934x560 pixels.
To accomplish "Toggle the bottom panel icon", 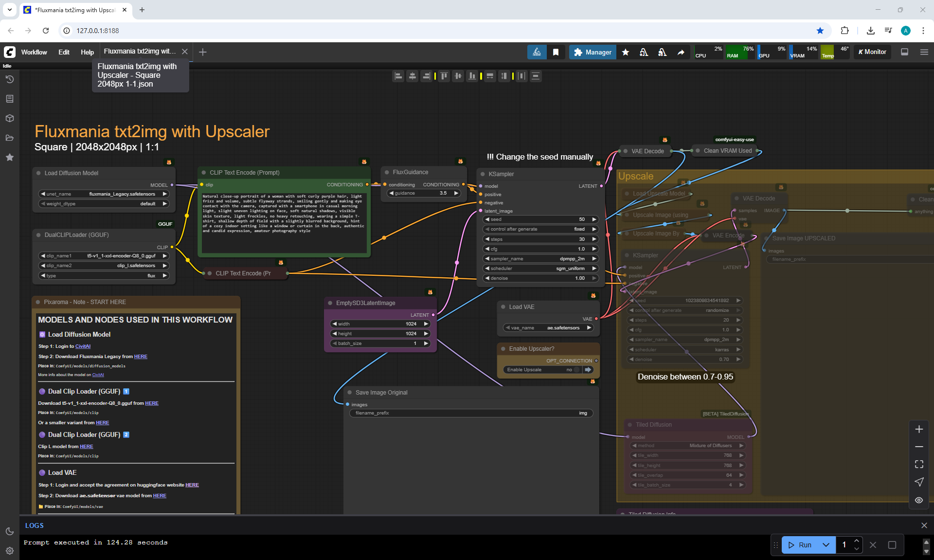I will (x=904, y=52).
